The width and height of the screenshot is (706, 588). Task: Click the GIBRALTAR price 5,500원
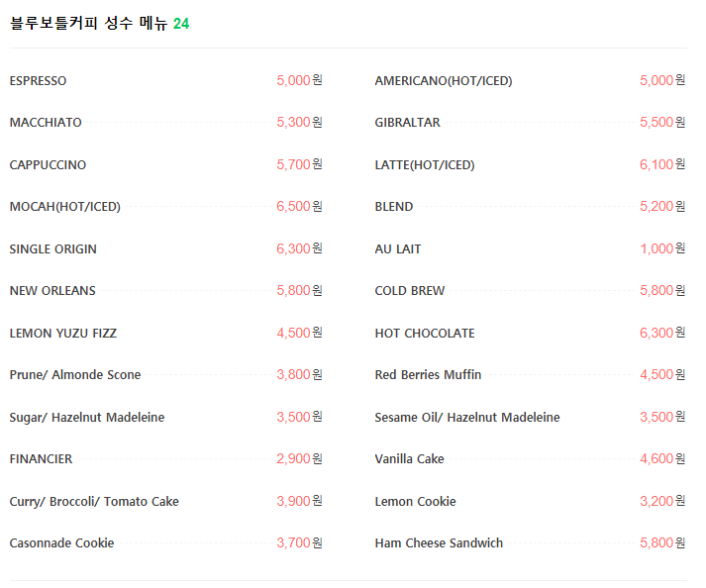pyautogui.click(x=662, y=123)
